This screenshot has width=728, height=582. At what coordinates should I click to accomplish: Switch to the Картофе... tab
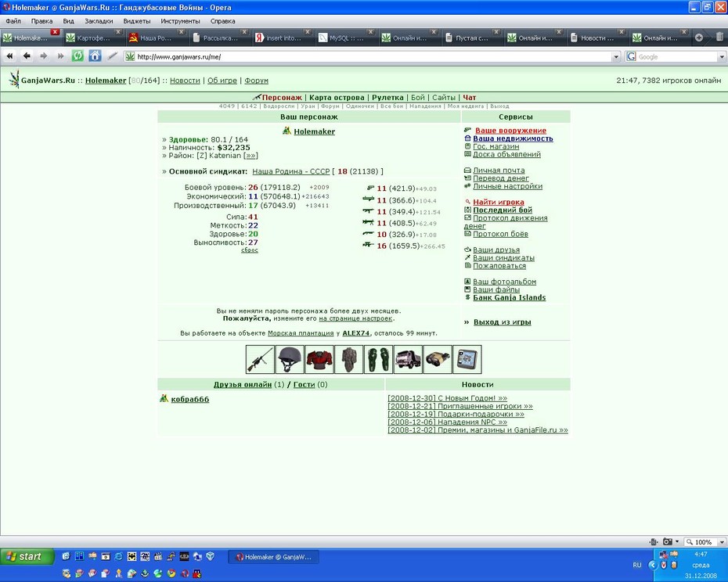(x=93, y=38)
